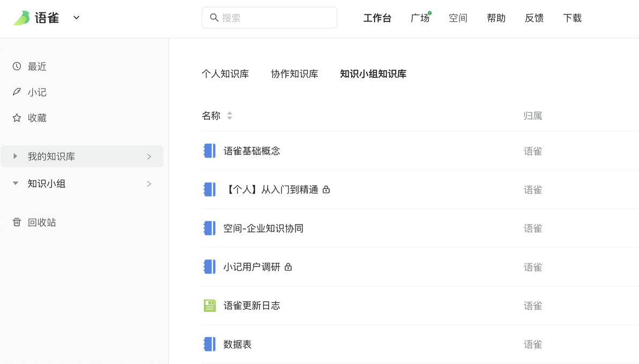Click 语雀 owner in 语雀基础概念 row
This screenshot has width=639, height=364.
click(533, 151)
